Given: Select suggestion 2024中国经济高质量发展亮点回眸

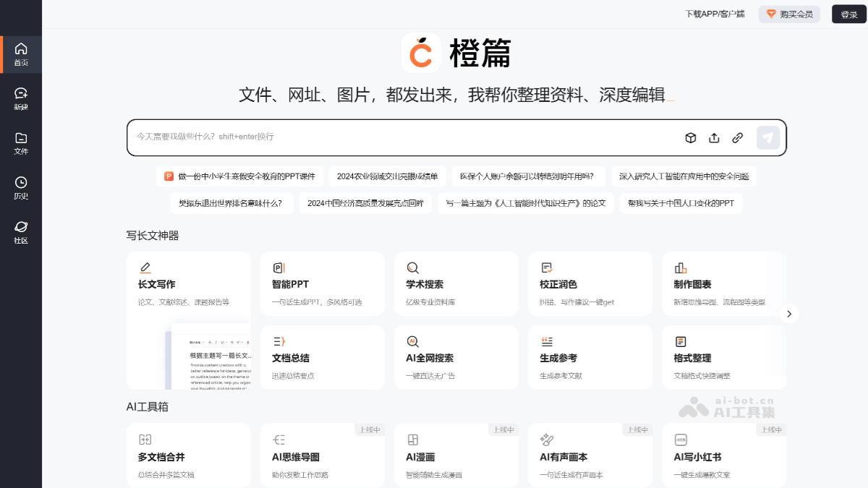Looking at the screenshot, I should (x=365, y=203).
